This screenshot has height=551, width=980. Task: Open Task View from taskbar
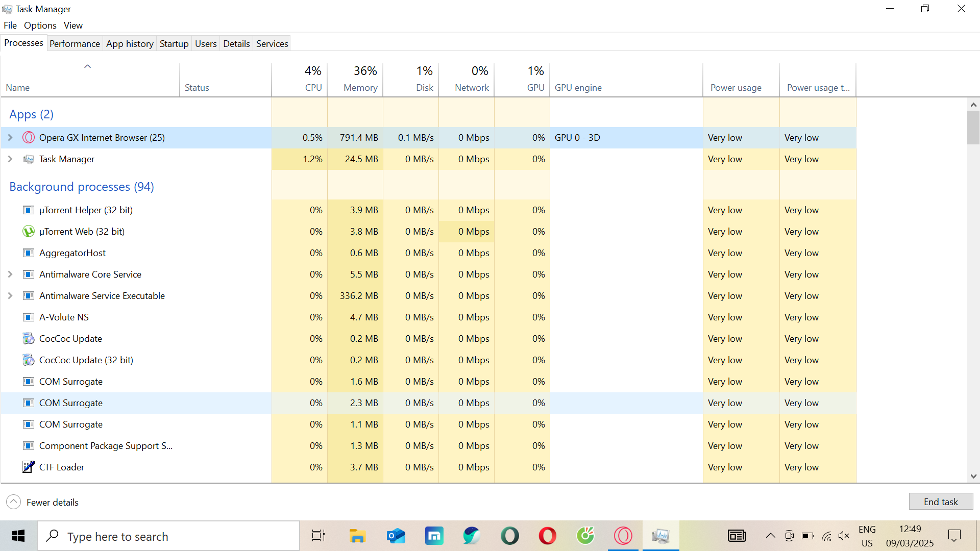[x=318, y=536]
